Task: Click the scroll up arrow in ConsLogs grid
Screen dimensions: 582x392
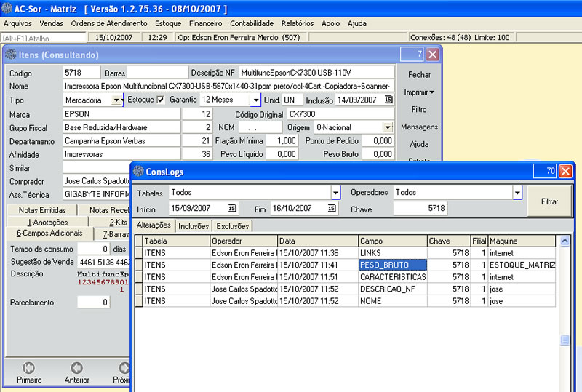Action: click(x=565, y=241)
